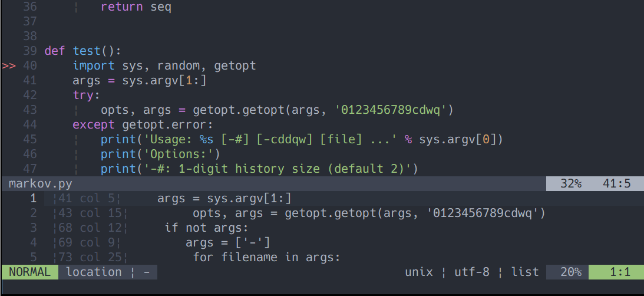This screenshot has height=296, width=644.
Task: Click the >> sign marker on line 40
Action: pos(9,66)
